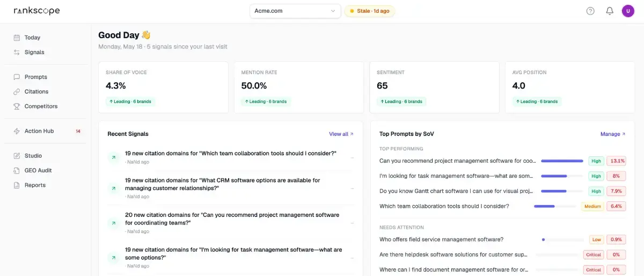The width and height of the screenshot is (644, 276).
Task: Click SoV bar for field service prompt
Action: coord(563,239)
